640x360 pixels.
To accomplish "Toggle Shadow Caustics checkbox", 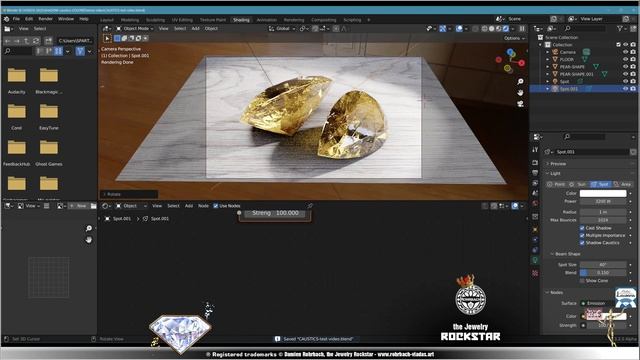I will (x=582, y=242).
